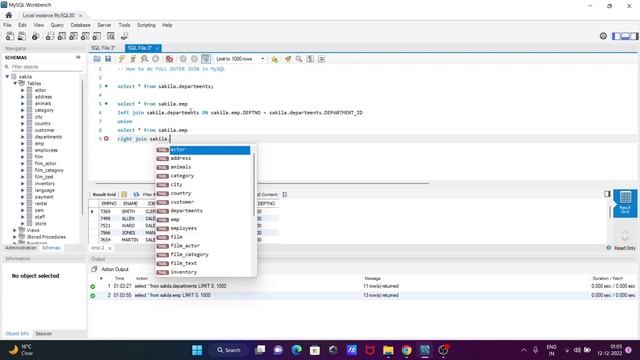Viewport: 640px width, 360px height.
Task: Collapse the Tables folder in sakila
Action: point(15,83)
